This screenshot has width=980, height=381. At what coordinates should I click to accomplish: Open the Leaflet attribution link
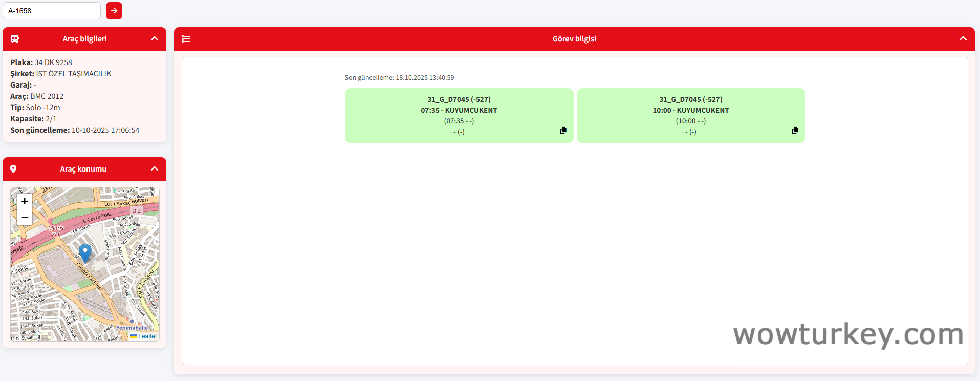(x=147, y=336)
